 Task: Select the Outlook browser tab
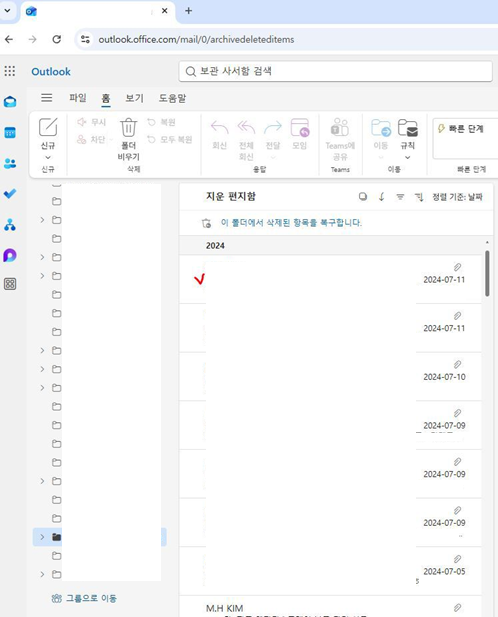pyautogui.click(x=97, y=11)
